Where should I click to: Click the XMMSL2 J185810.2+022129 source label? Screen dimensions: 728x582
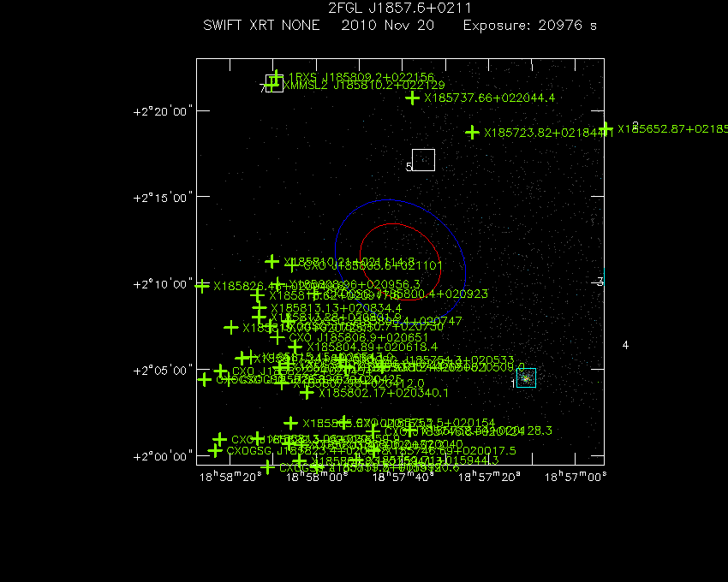pos(363,85)
